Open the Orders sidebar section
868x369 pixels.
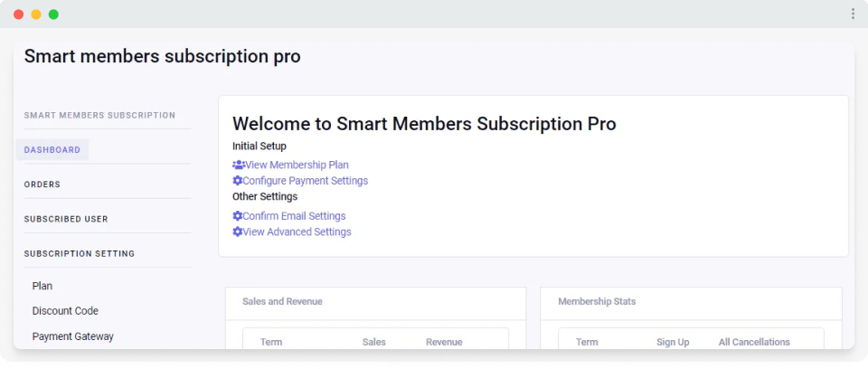[x=42, y=184]
